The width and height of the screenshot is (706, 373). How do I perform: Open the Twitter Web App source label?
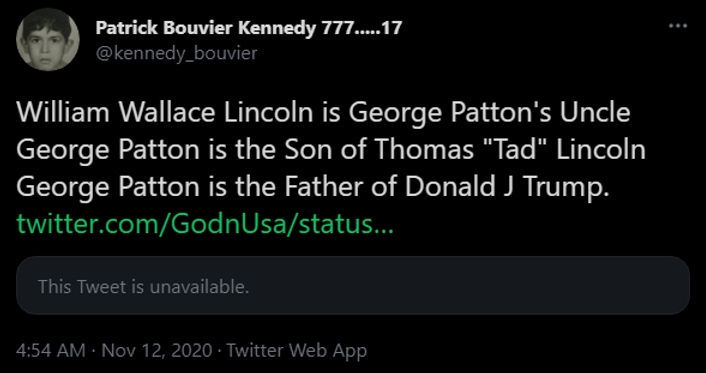tap(297, 351)
